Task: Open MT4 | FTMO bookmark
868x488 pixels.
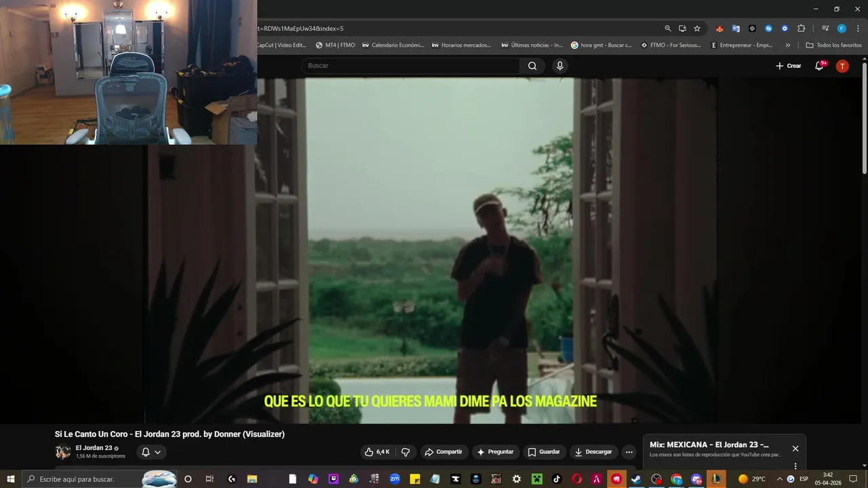Action: tap(335, 45)
